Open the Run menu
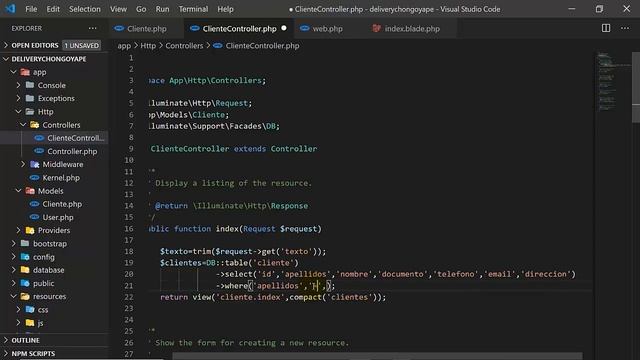This screenshot has height=360, width=640. pos(162,9)
